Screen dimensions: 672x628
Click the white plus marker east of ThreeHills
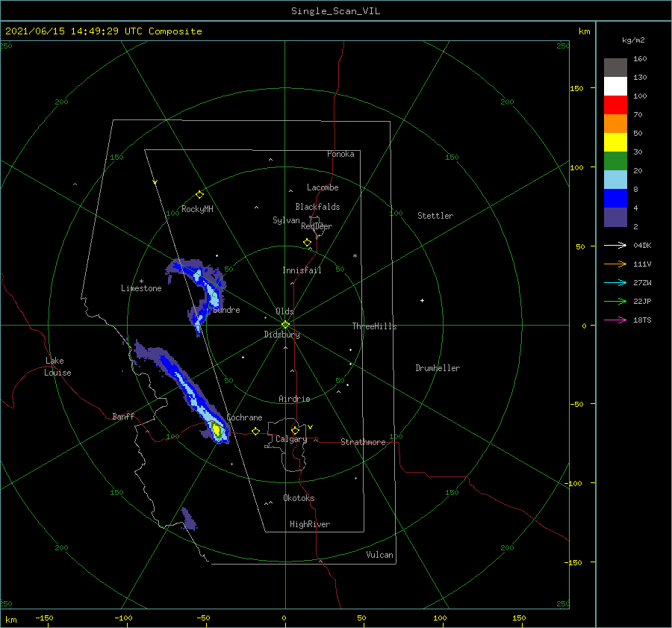[422, 300]
